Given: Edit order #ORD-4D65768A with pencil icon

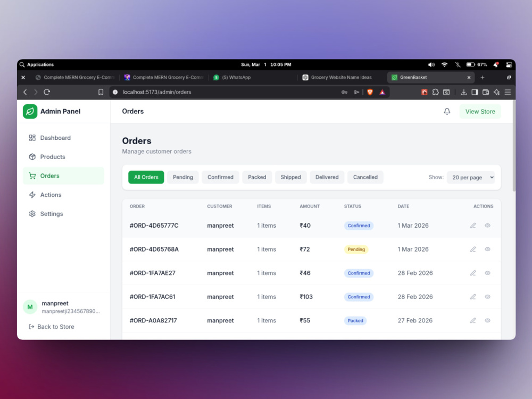Looking at the screenshot, I should coord(472,250).
